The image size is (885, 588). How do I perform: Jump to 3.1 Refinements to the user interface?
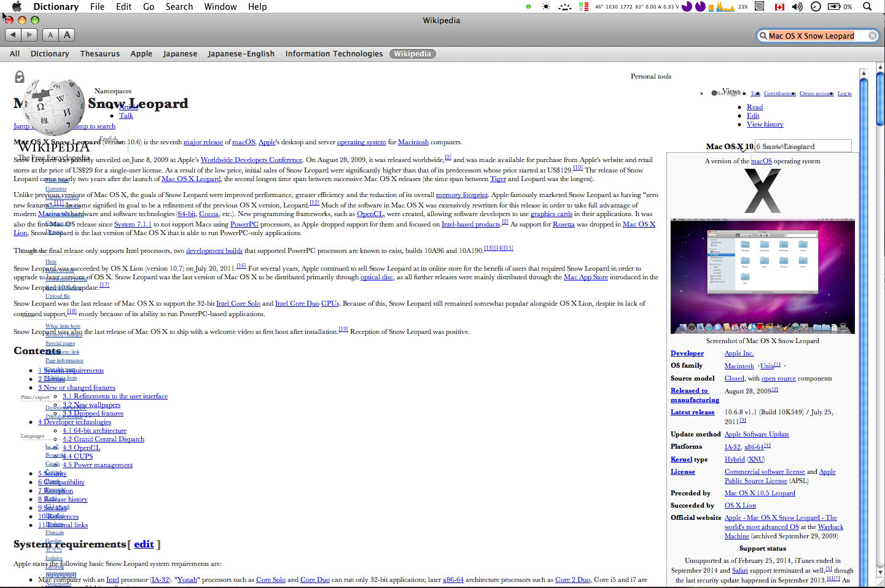115,396
